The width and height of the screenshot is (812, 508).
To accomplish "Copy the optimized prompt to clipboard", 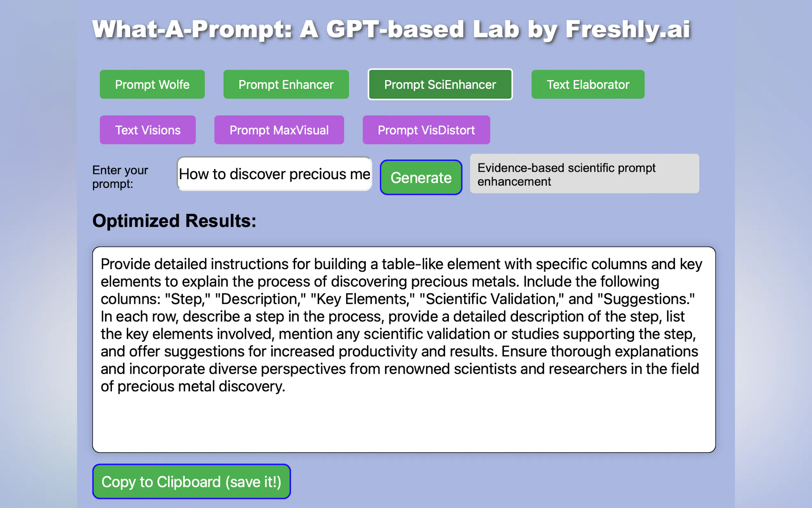I will coord(191,481).
